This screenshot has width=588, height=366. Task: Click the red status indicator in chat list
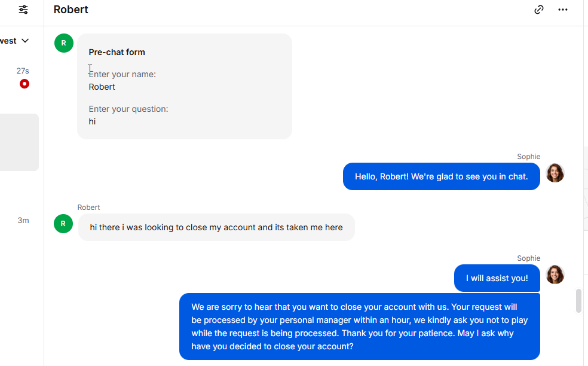coord(24,84)
